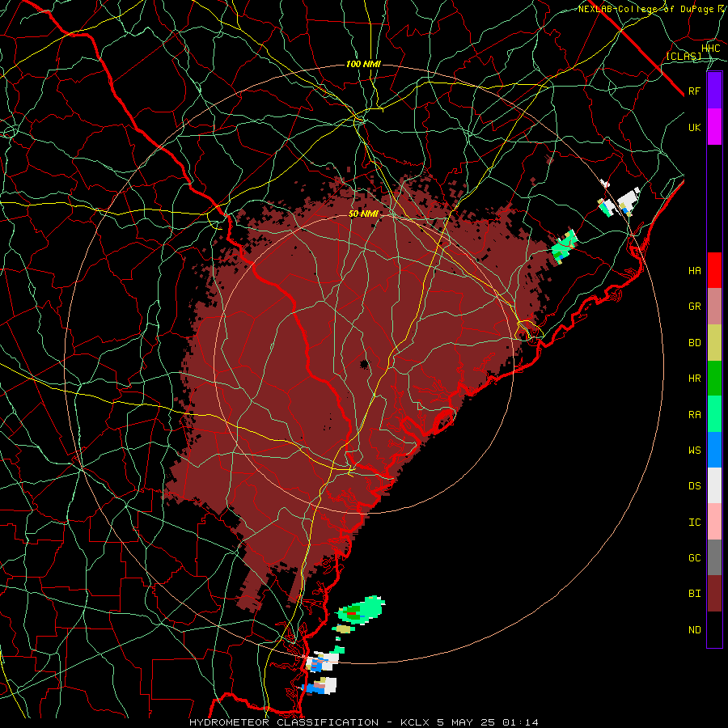Select the red HA legend swatch
Viewport: 728px width, 728px height.
click(714, 270)
